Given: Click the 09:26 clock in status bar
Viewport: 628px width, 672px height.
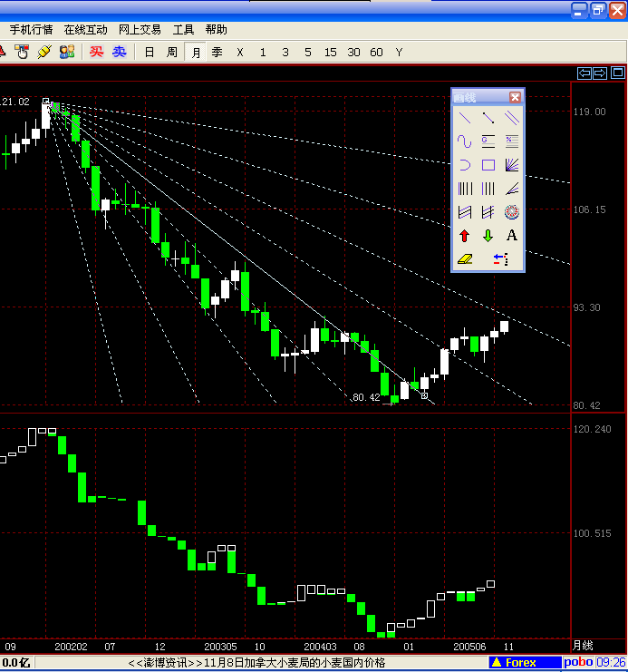Looking at the screenshot, I should 611,663.
